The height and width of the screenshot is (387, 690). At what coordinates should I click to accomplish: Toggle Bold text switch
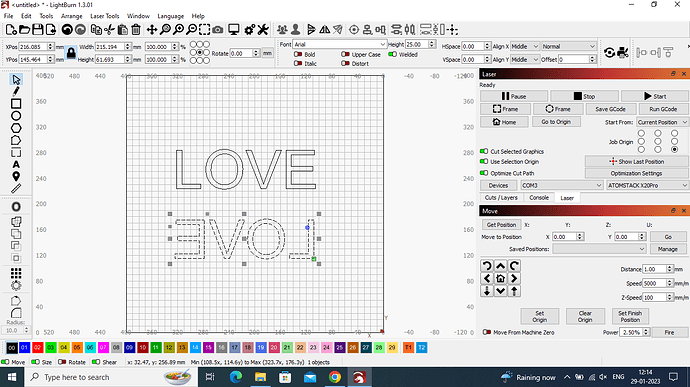click(298, 55)
